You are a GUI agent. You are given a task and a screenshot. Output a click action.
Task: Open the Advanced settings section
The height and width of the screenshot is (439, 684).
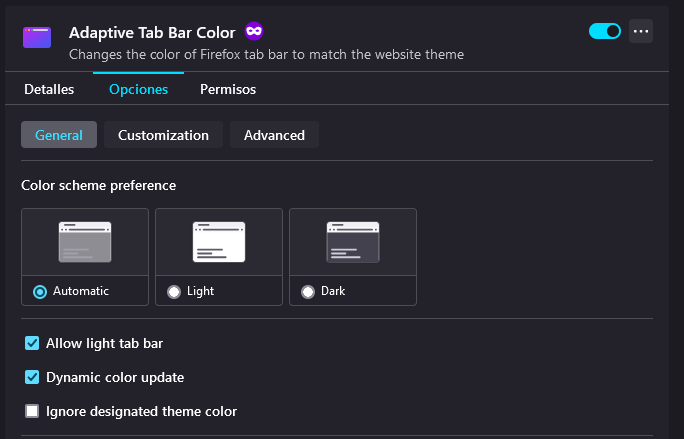274,135
